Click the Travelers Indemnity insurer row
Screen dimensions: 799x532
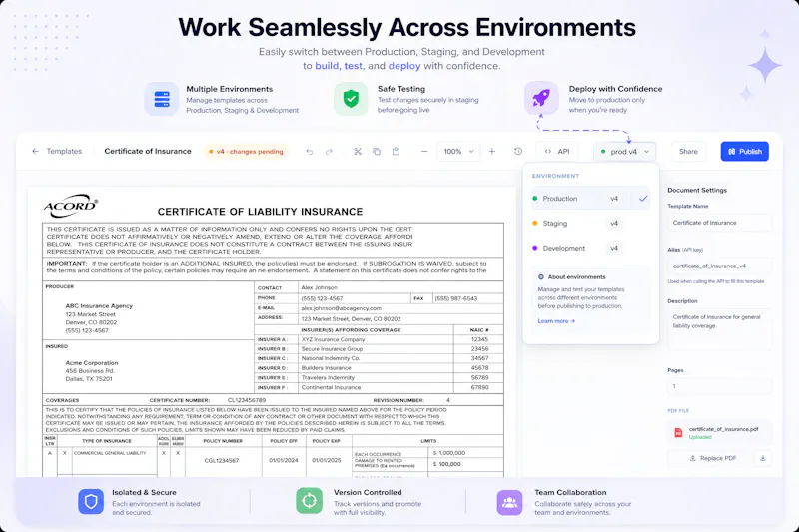(x=379, y=377)
